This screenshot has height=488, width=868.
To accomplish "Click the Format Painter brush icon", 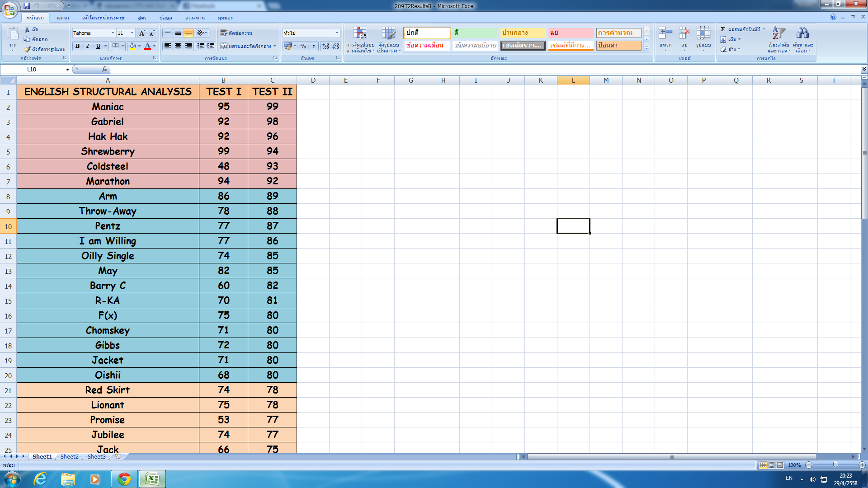I will (28, 49).
